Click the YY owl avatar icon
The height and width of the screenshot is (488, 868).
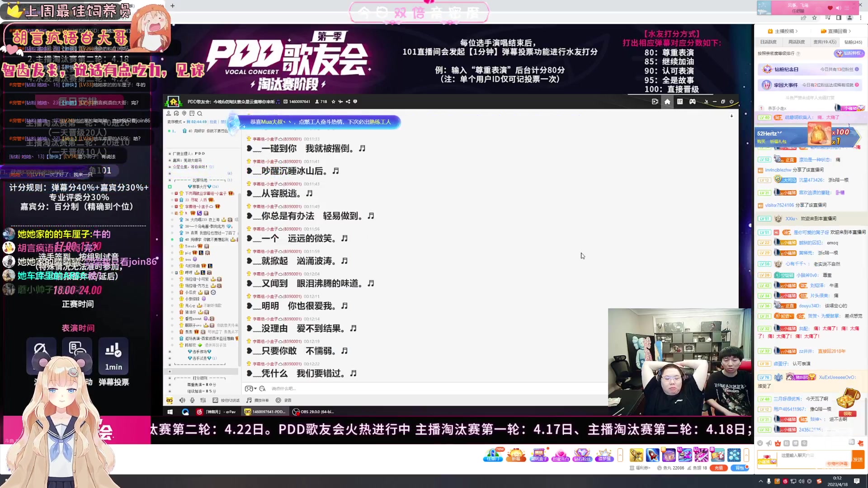pyautogui.click(x=170, y=400)
